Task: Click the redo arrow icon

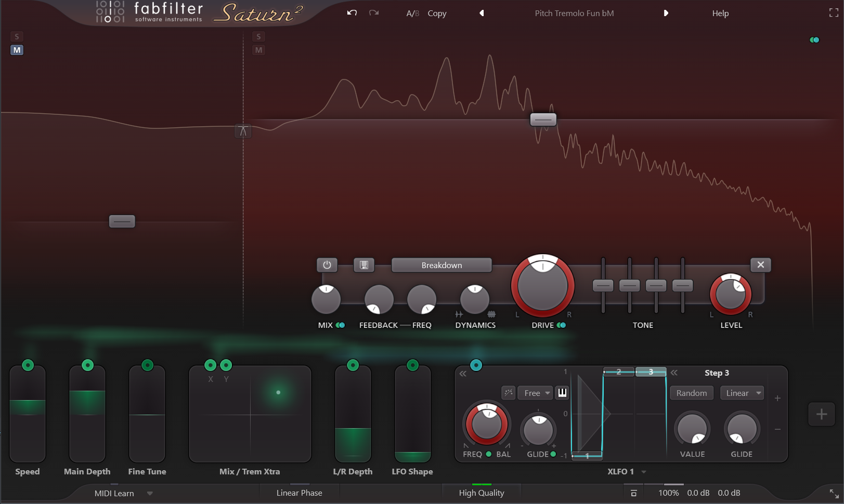Action: pyautogui.click(x=373, y=13)
